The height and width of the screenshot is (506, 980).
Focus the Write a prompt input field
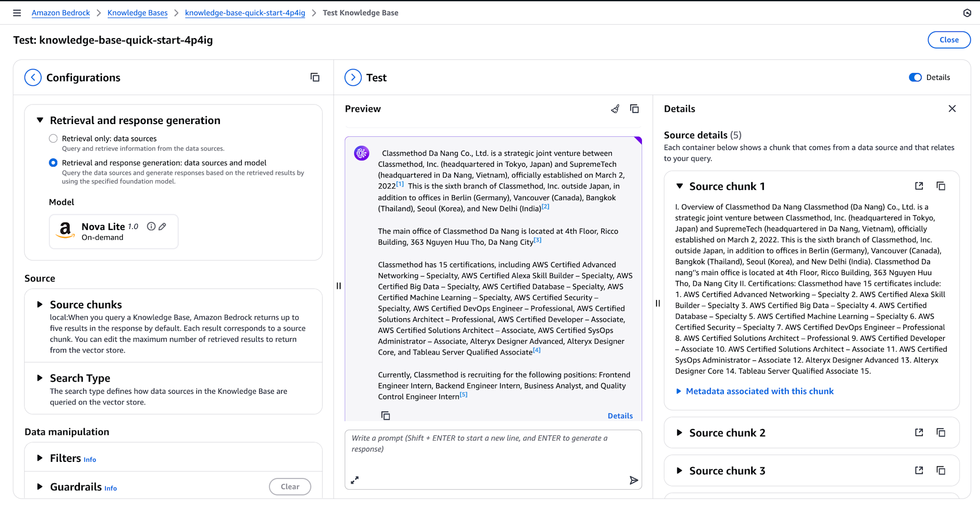[x=493, y=459]
